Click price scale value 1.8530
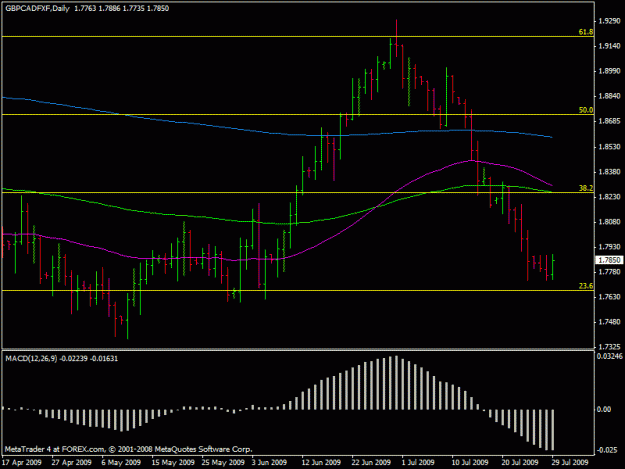The width and height of the screenshot is (625, 469). tap(610, 147)
